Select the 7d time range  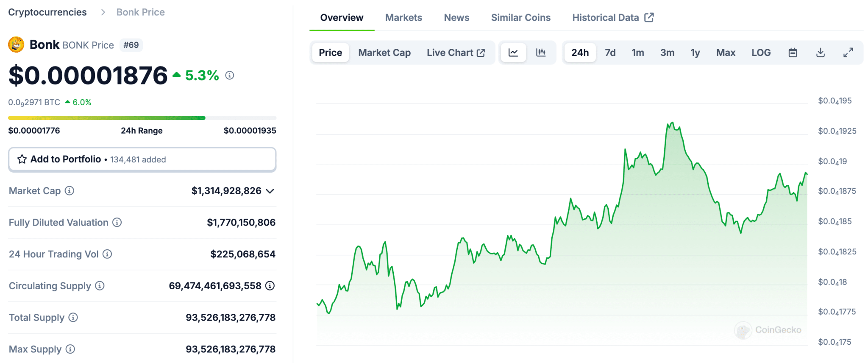pyautogui.click(x=610, y=53)
